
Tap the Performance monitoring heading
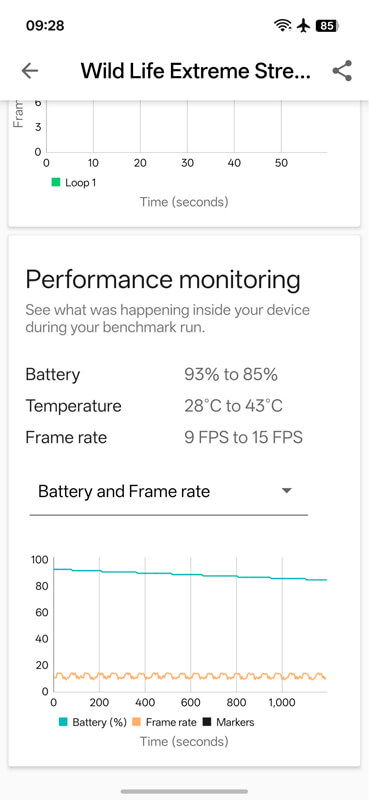[x=163, y=280]
